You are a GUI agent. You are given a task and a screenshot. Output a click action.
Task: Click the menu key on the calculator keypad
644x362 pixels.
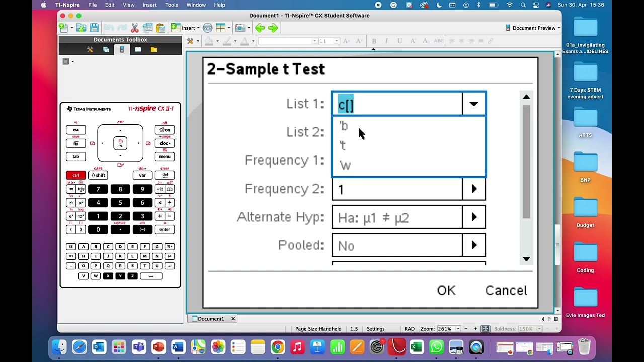tap(165, 157)
